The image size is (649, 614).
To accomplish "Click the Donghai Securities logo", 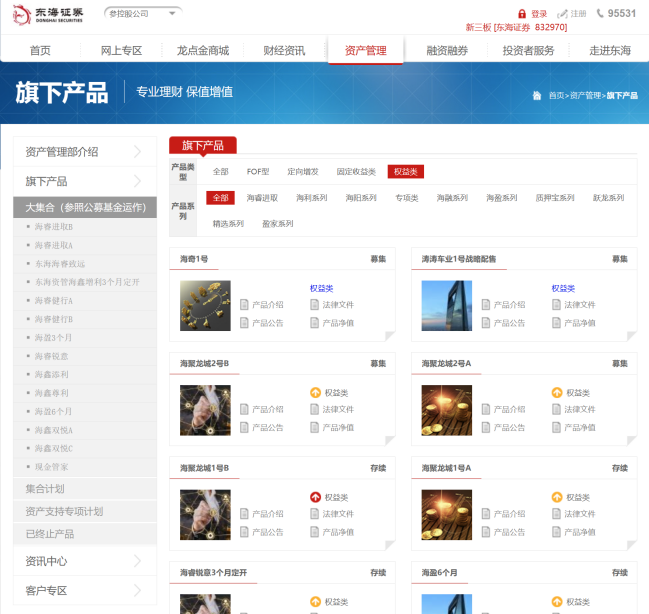I will (x=47, y=14).
